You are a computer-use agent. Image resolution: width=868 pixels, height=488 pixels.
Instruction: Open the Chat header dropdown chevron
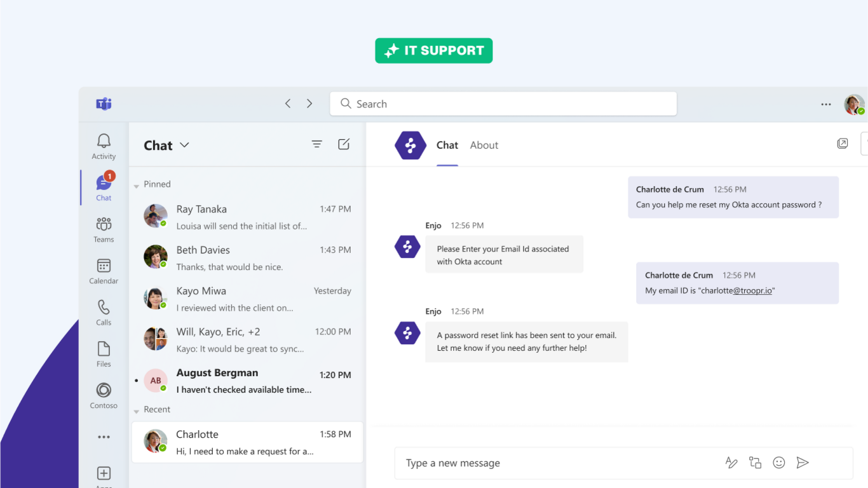tap(184, 145)
